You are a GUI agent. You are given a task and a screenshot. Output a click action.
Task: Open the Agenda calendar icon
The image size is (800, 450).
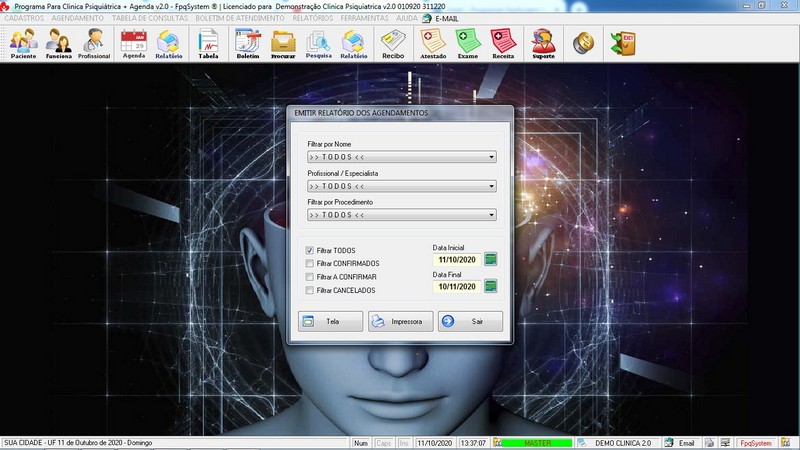tap(133, 44)
